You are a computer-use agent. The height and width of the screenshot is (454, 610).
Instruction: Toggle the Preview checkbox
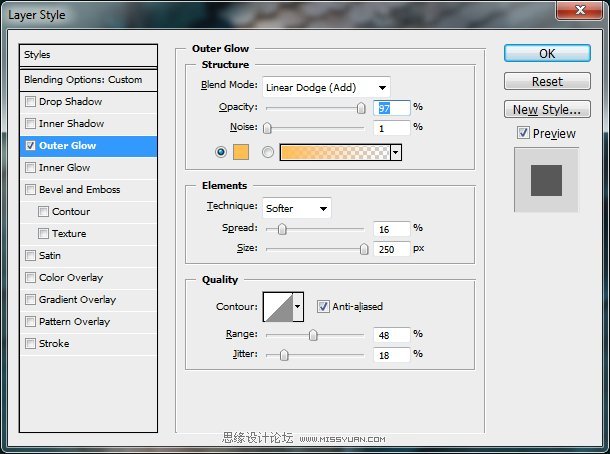click(x=523, y=133)
